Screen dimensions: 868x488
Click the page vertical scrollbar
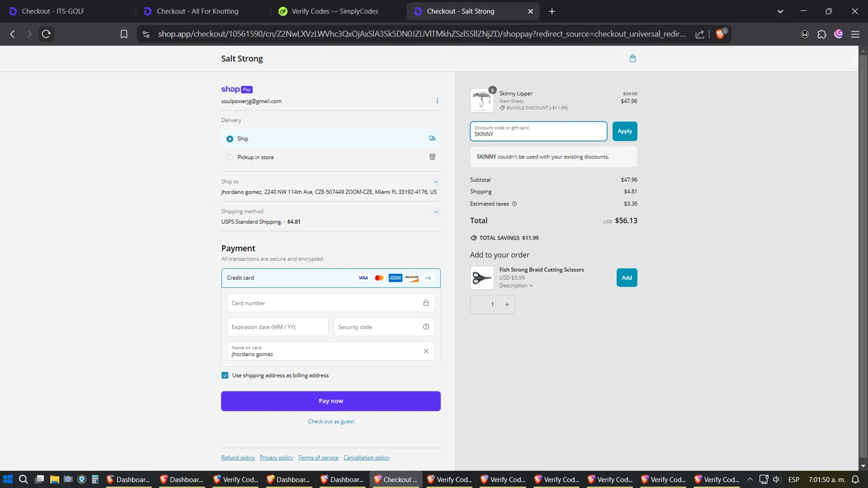(x=863, y=256)
